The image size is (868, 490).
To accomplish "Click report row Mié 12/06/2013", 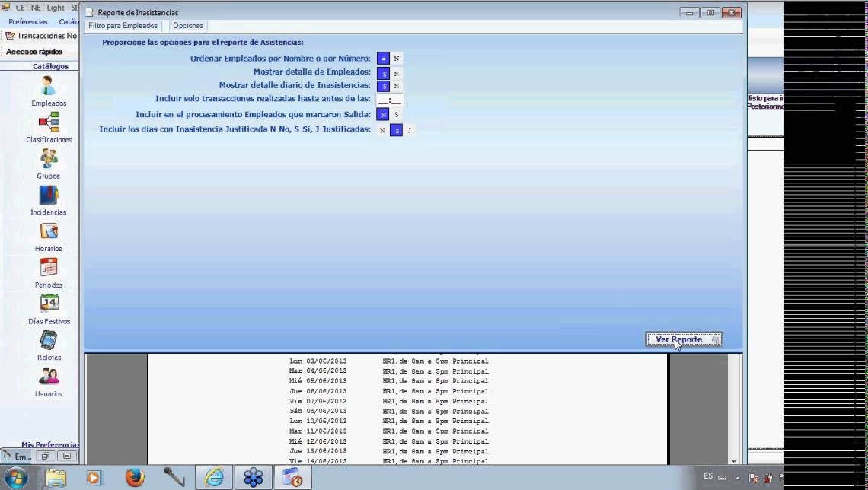I will (x=388, y=441).
